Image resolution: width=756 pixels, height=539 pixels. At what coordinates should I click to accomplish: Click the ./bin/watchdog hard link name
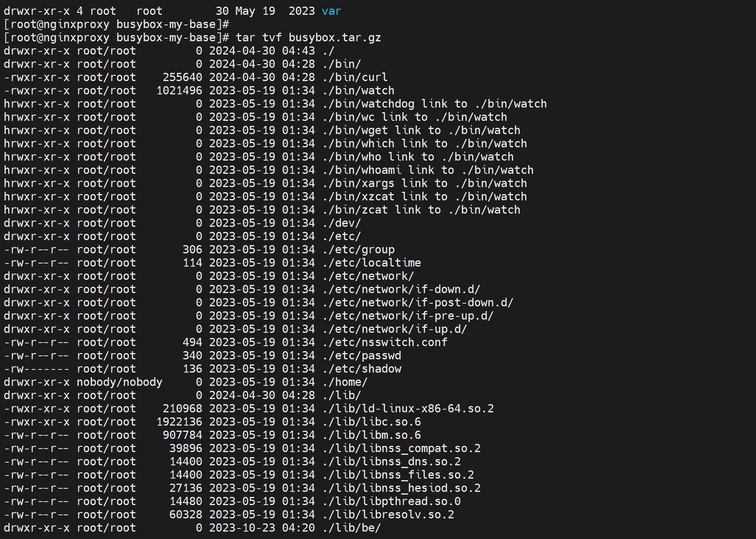(x=368, y=104)
